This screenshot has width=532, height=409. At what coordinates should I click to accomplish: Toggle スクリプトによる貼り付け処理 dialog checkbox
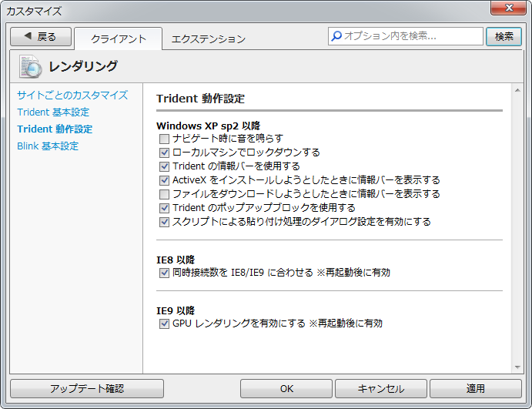[164, 222]
